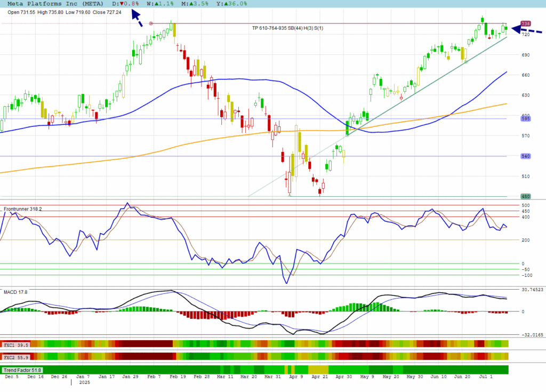The width and height of the screenshot is (546, 392).
Task: Click the Feb 19 date label
Action: [x=178, y=377]
